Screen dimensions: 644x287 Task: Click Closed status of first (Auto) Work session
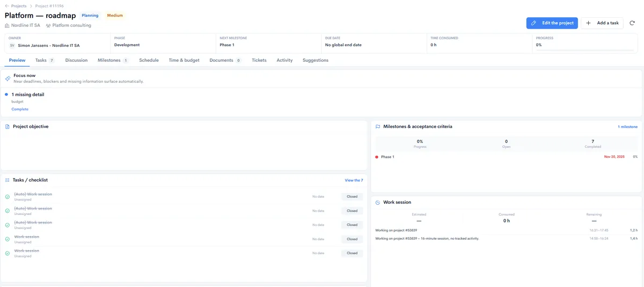coord(352,197)
